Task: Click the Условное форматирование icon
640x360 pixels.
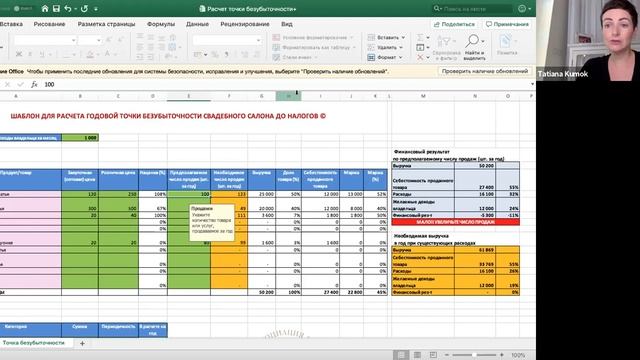Action: [x=276, y=37]
